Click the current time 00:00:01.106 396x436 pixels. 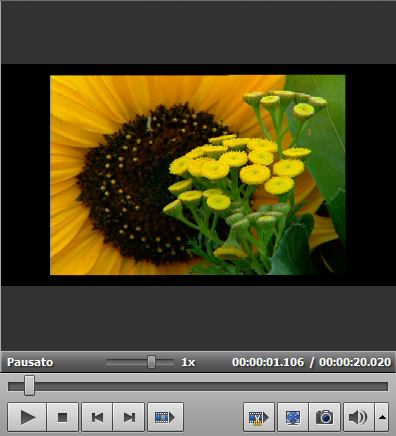tap(268, 362)
